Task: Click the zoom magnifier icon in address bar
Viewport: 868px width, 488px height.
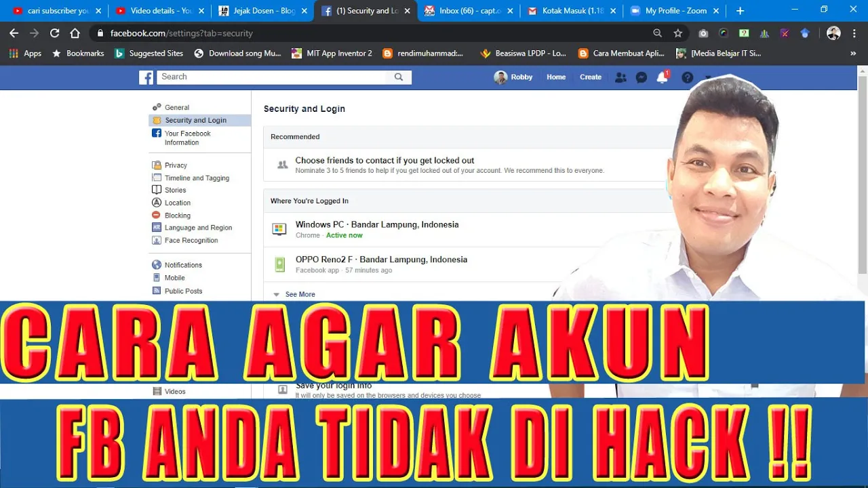Action: pos(657,33)
